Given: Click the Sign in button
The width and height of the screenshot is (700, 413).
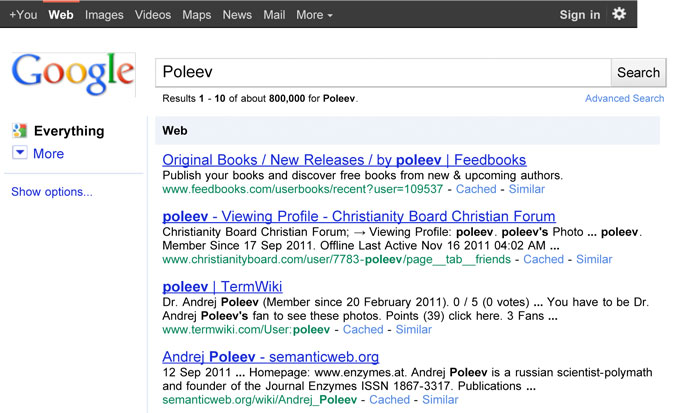Looking at the screenshot, I should 580,15.
